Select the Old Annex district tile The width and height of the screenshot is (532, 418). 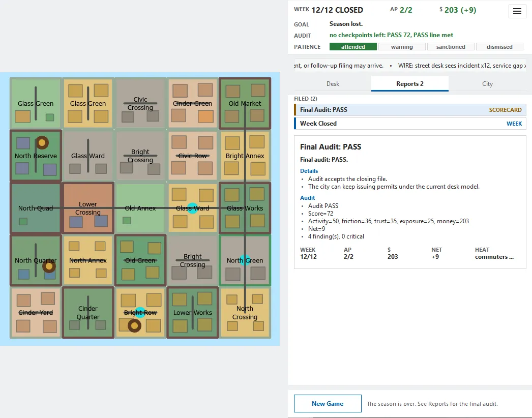coord(140,208)
